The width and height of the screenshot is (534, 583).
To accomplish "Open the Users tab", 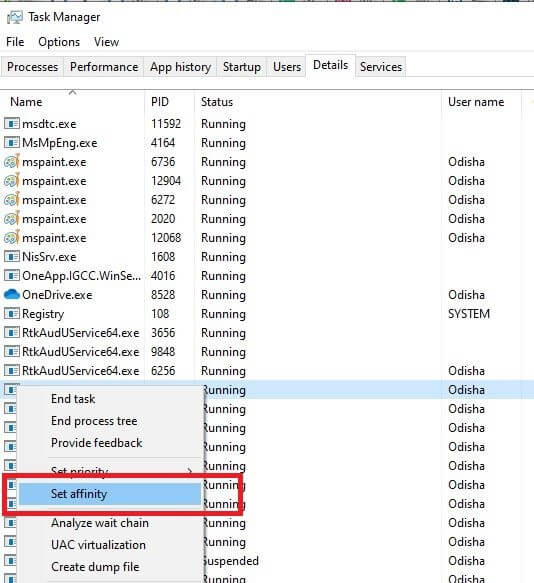I will 287,67.
